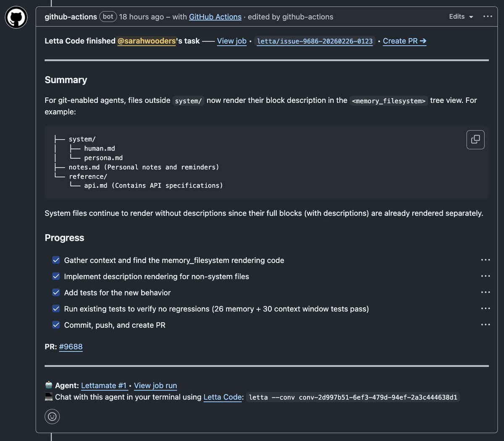Click the @sarahwooders mention
The width and height of the screenshot is (504, 441).
pos(146,41)
